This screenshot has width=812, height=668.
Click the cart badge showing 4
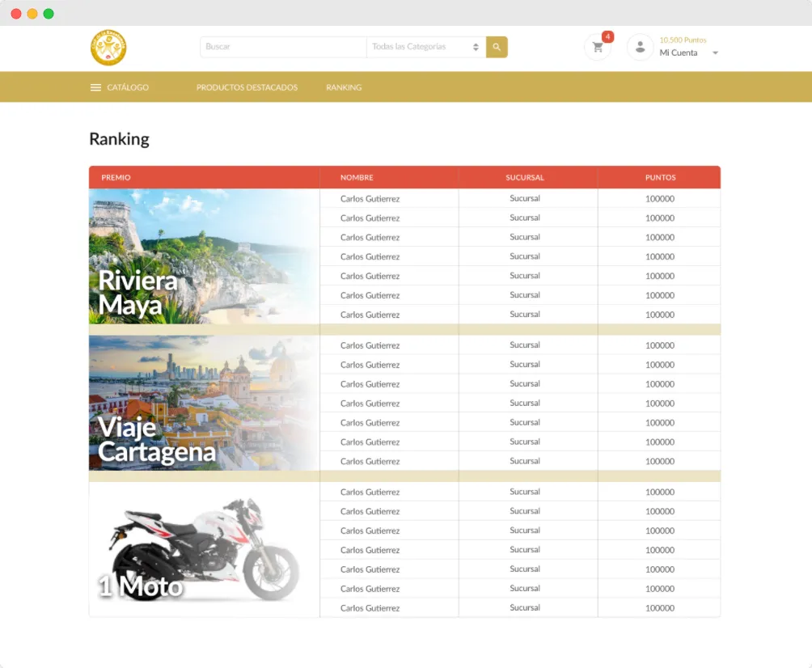pos(607,36)
